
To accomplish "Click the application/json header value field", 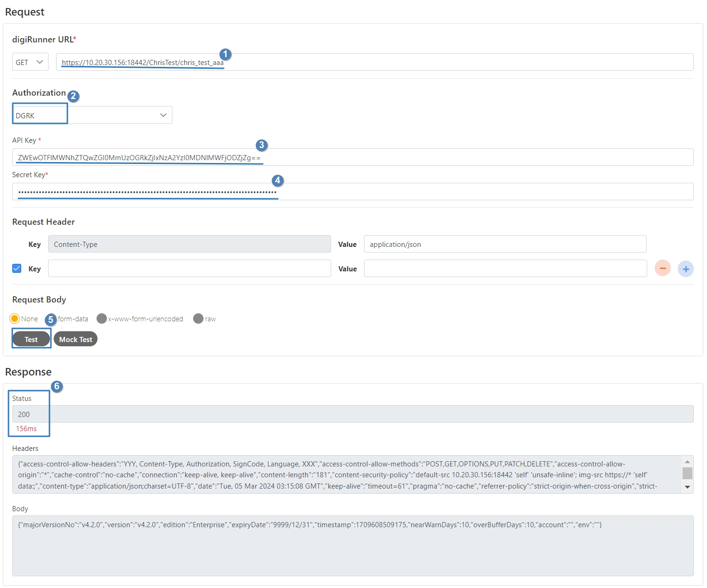I will pos(504,244).
